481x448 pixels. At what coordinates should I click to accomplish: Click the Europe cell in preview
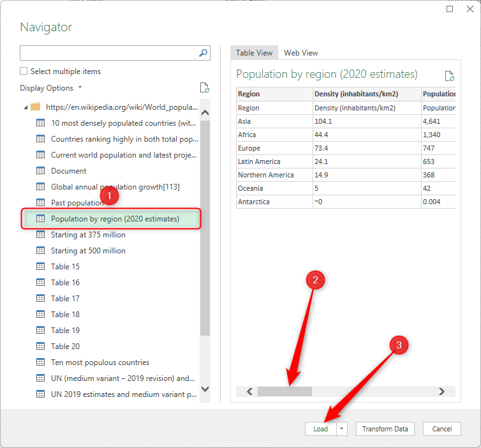(x=274, y=148)
